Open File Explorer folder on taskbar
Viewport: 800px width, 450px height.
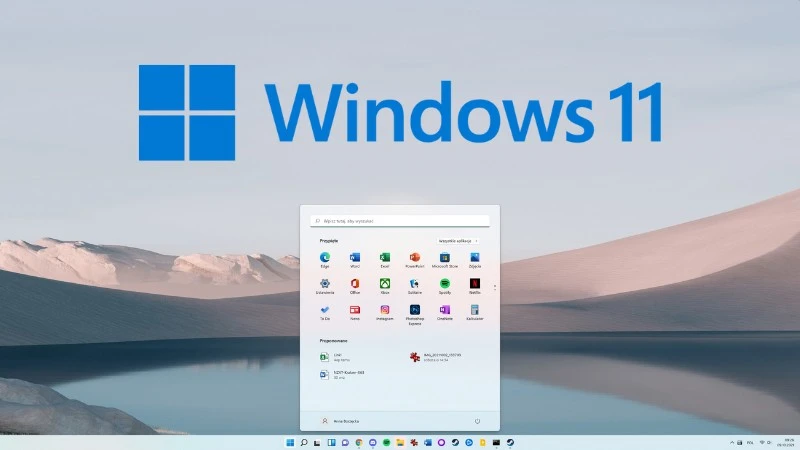[x=400, y=442]
